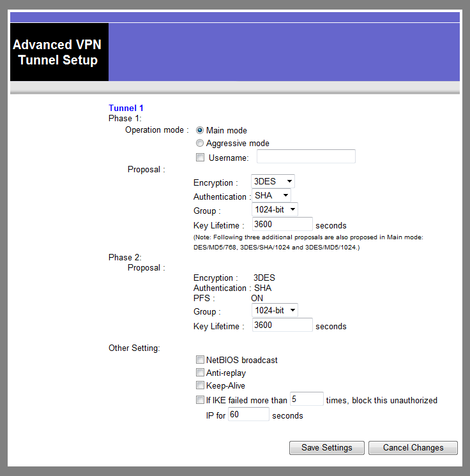Open the Phase 1 Group dropdown
470x476 pixels.
(275, 209)
